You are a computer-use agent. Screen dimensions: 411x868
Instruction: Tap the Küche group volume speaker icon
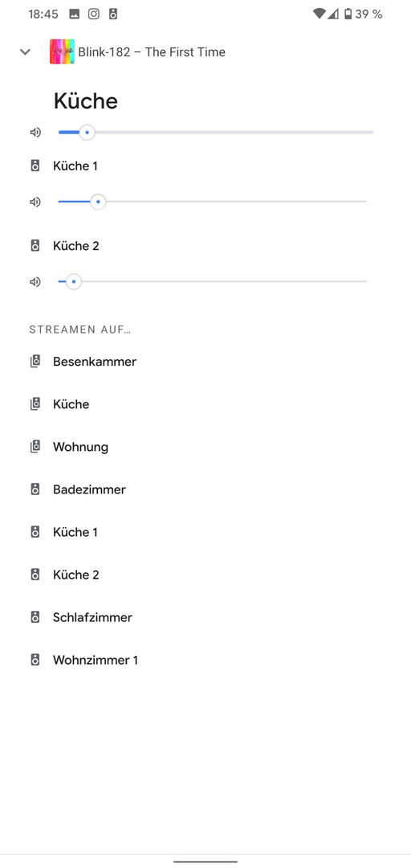coord(35,133)
